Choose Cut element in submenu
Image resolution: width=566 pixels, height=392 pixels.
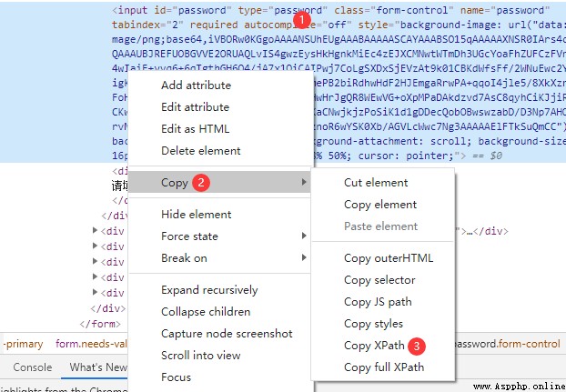(x=376, y=183)
